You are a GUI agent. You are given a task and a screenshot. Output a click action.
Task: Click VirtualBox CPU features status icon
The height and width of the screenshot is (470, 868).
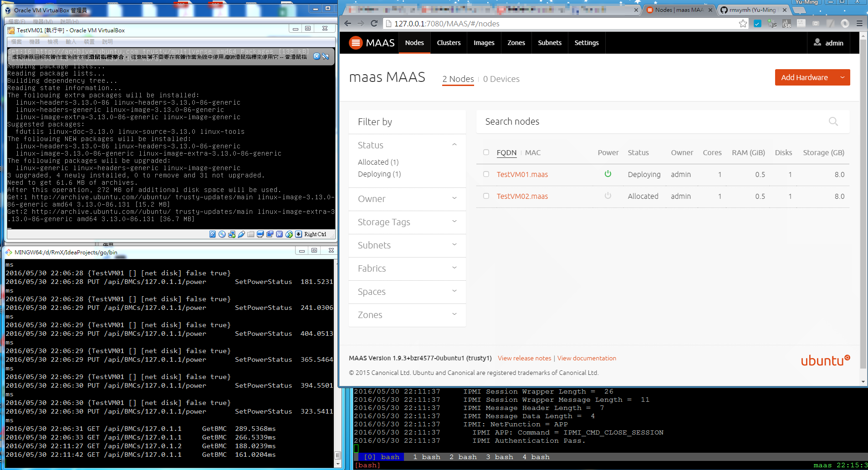[x=279, y=234]
